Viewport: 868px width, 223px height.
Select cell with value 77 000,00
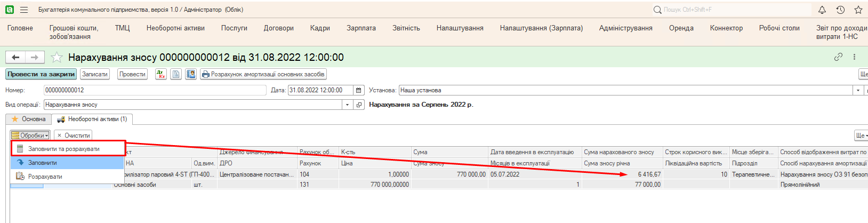(x=622, y=185)
